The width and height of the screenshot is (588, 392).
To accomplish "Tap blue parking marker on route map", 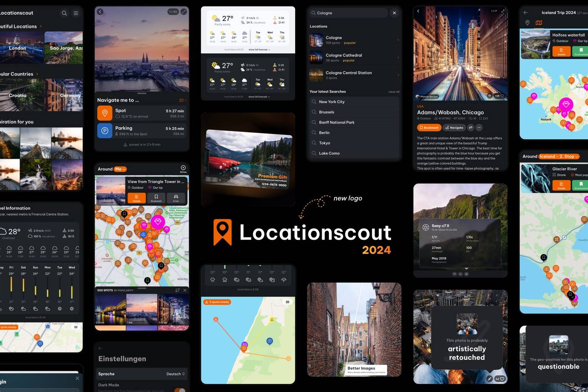I will (x=270, y=341).
